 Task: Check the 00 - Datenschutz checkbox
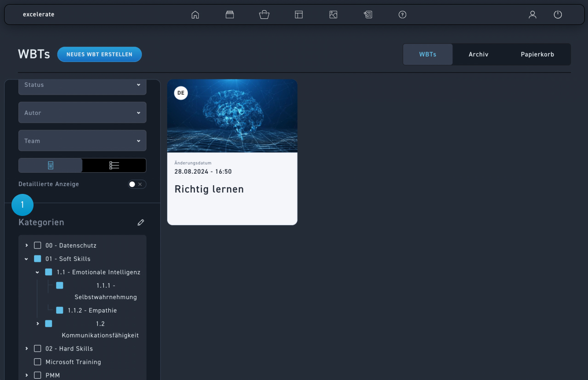point(38,245)
